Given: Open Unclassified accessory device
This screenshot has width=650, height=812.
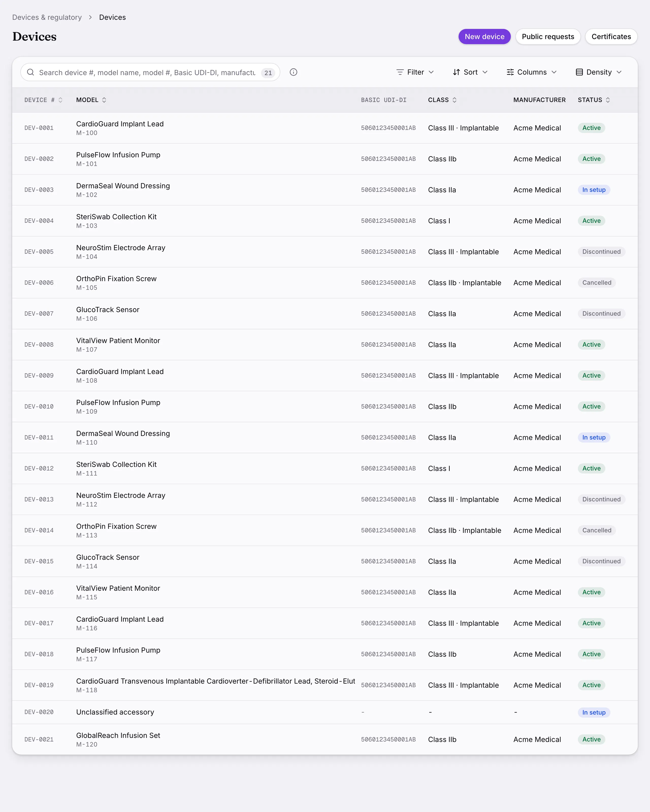Looking at the screenshot, I should click(x=115, y=712).
